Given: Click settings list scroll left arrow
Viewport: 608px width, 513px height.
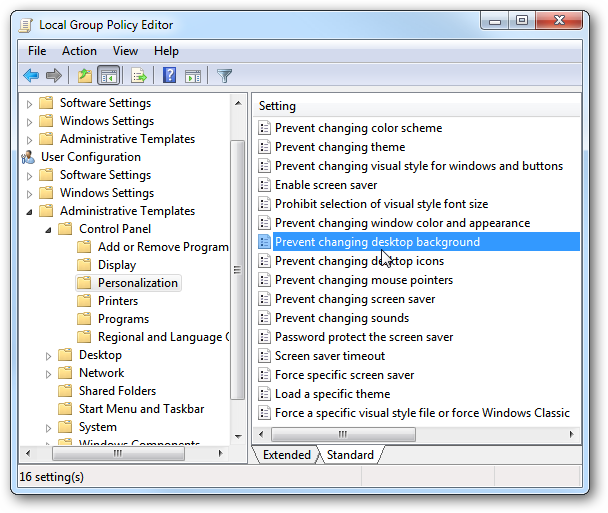Looking at the screenshot, I should 261,434.
